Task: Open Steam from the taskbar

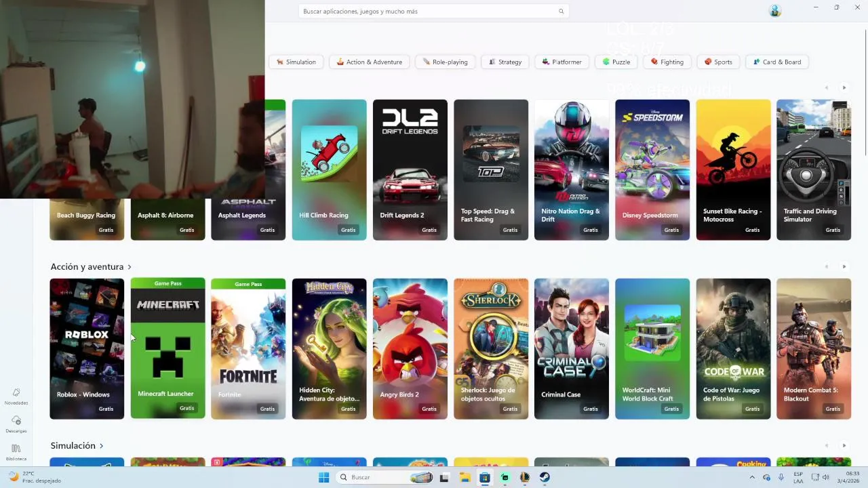Action: 545,477
